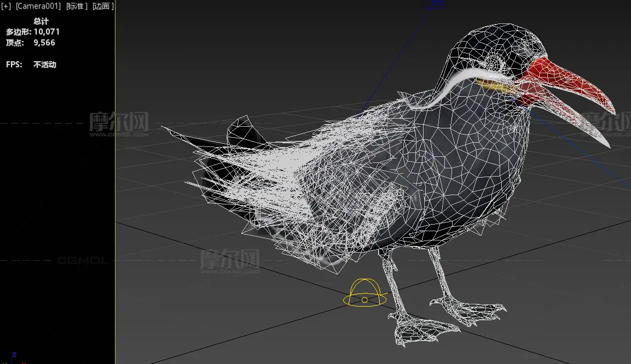Click the FPS 不活动 status text
Screen dimensions: 631x364
pyautogui.click(x=45, y=64)
